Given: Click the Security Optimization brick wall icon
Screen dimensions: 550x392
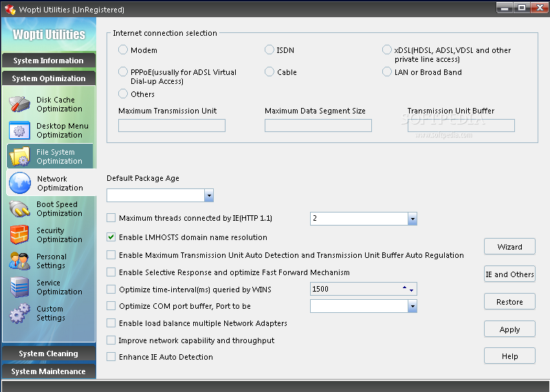Looking at the screenshot, I should pos(20,235).
